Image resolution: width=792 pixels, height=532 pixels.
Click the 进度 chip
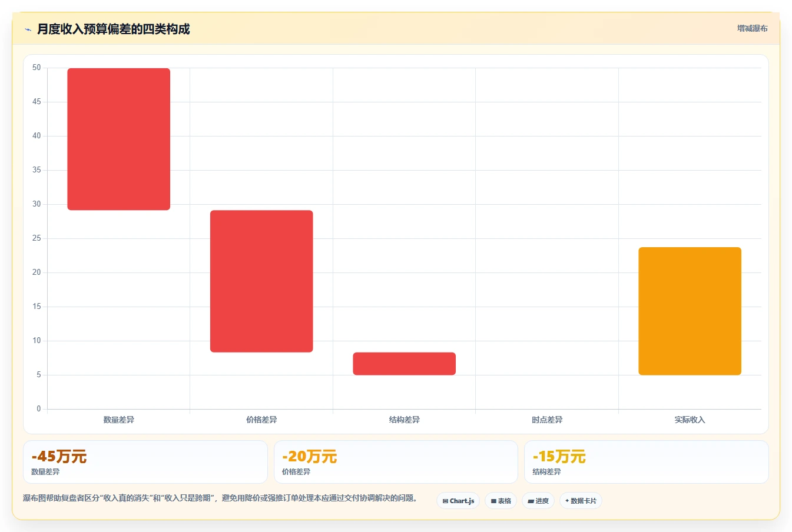tap(538, 501)
